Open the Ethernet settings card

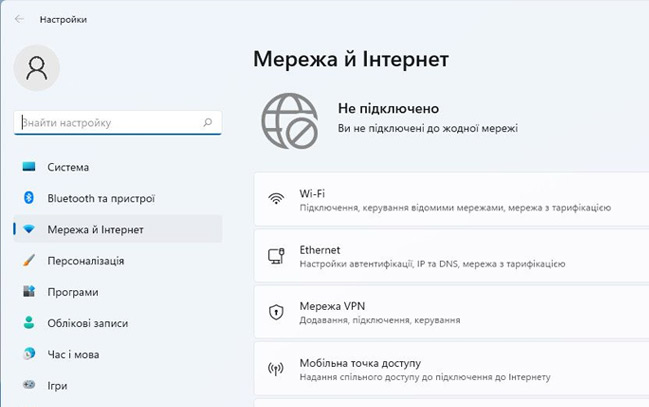tap(452, 256)
